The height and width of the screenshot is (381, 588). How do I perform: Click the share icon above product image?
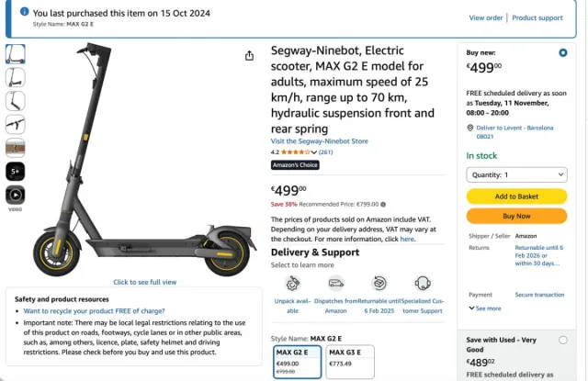249,56
